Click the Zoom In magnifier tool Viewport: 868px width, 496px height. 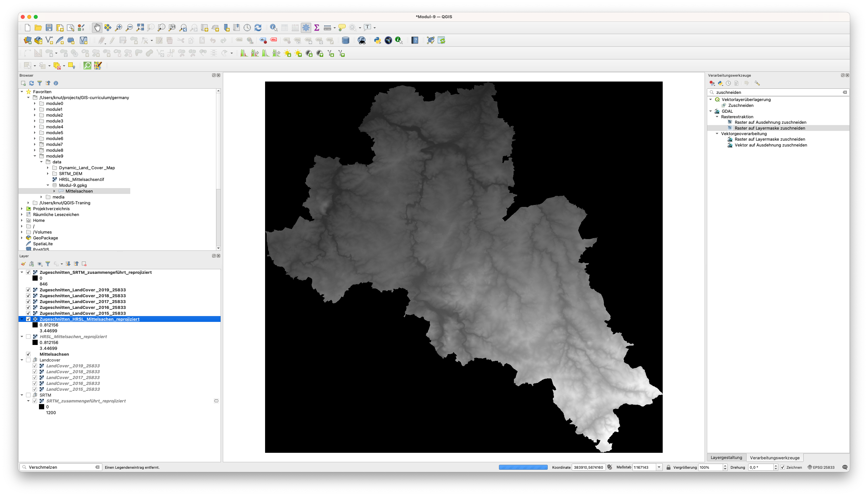click(x=119, y=28)
